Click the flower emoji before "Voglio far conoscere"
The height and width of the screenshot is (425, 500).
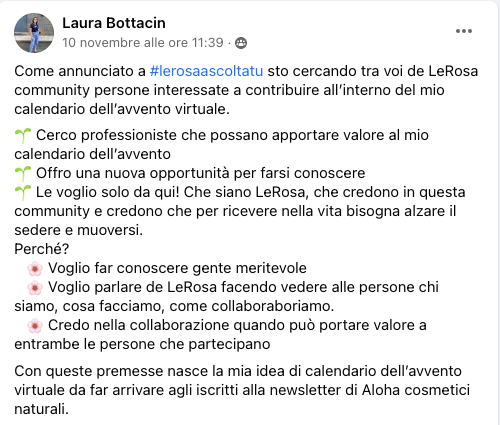click(35, 269)
